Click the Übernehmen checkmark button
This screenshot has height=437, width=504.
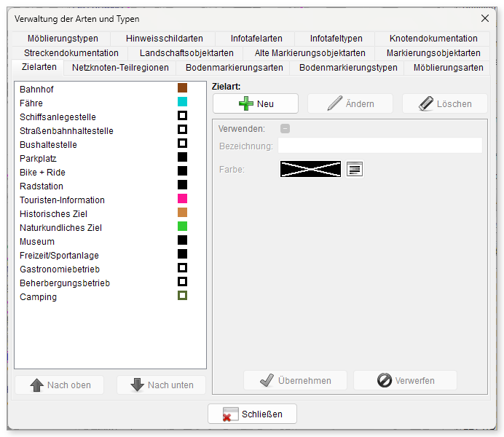[x=295, y=380]
